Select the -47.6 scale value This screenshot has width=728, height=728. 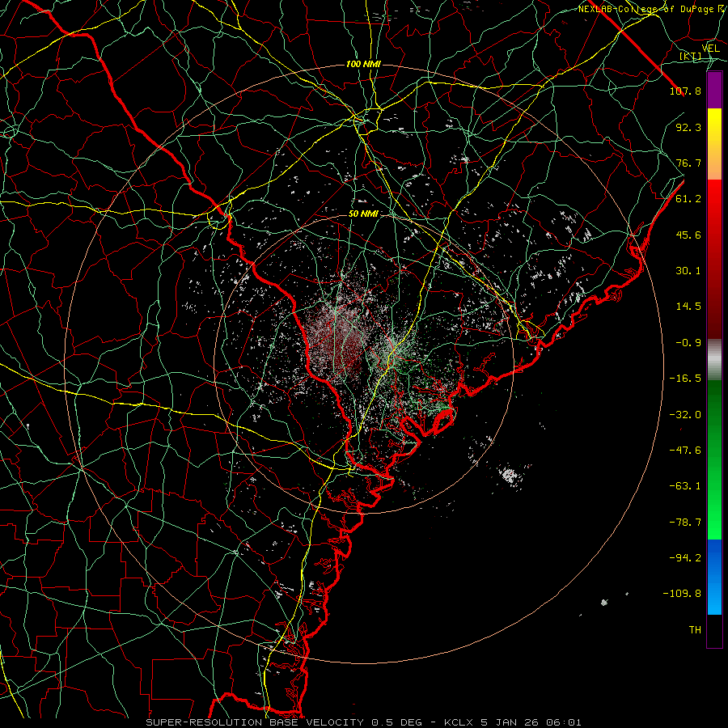click(x=685, y=451)
